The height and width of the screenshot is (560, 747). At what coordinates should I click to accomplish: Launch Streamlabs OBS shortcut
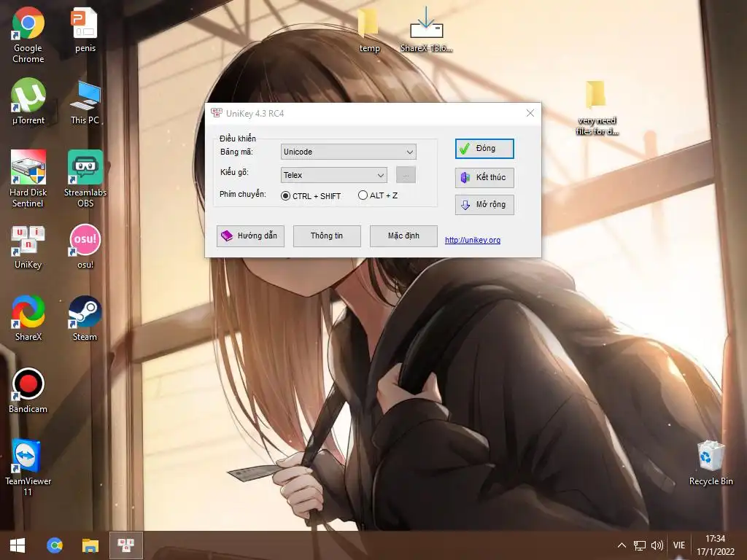[85, 179]
